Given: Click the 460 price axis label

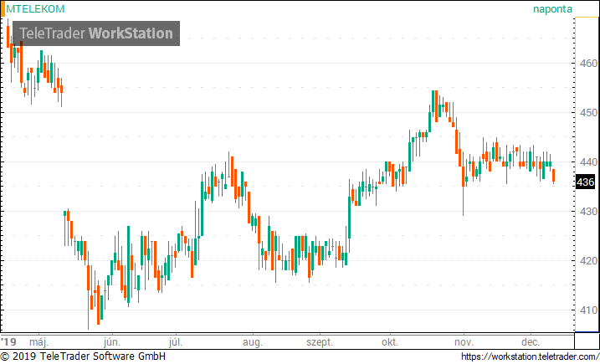Looking at the screenshot, I should [x=588, y=63].
